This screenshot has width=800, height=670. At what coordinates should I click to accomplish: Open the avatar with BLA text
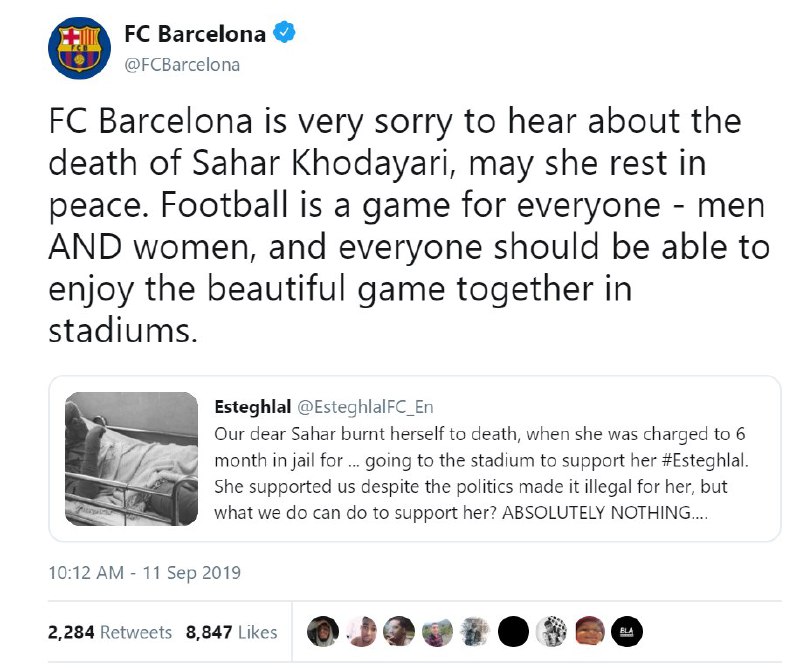[627, 631]
